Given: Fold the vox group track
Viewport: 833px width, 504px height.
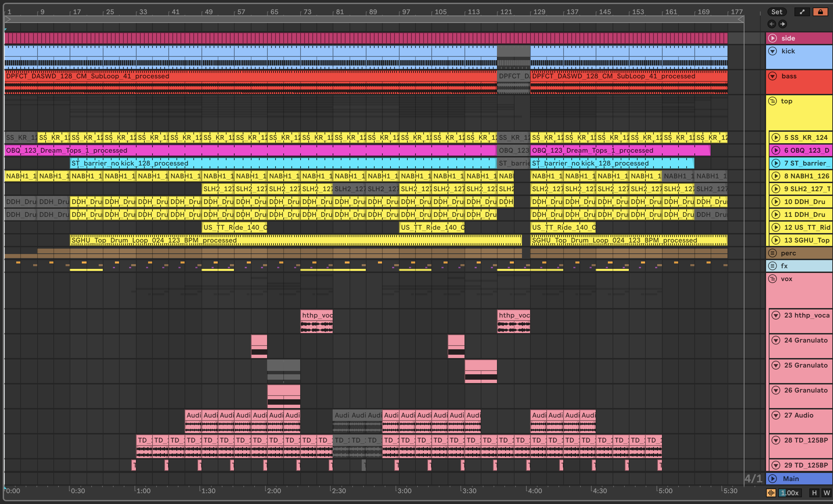Looking at the screenshot, I should [772, 279].
